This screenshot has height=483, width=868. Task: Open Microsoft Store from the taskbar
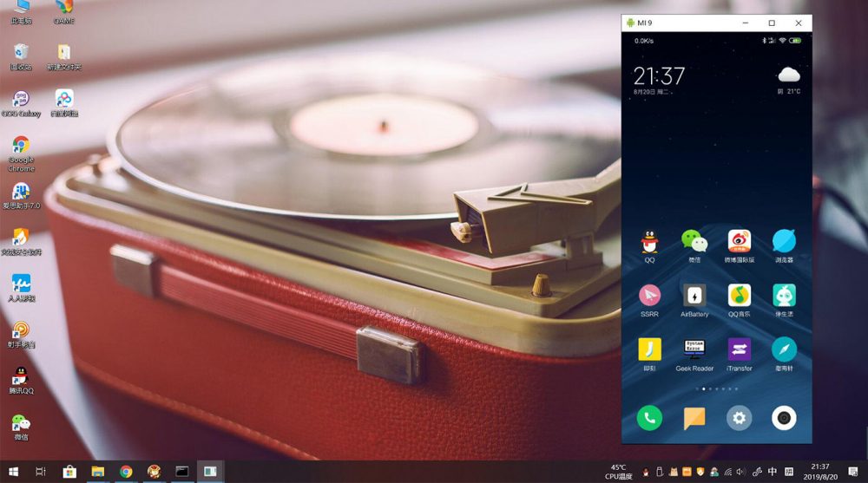tap(69, 472)
